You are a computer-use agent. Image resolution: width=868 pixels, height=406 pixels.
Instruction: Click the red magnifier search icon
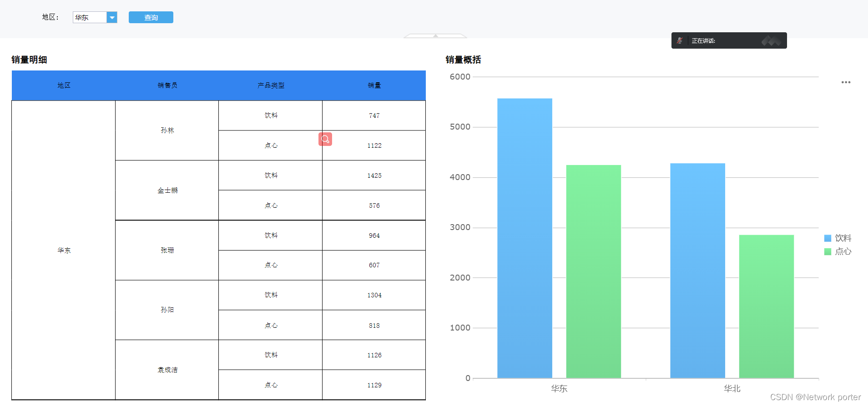(325, 139)
